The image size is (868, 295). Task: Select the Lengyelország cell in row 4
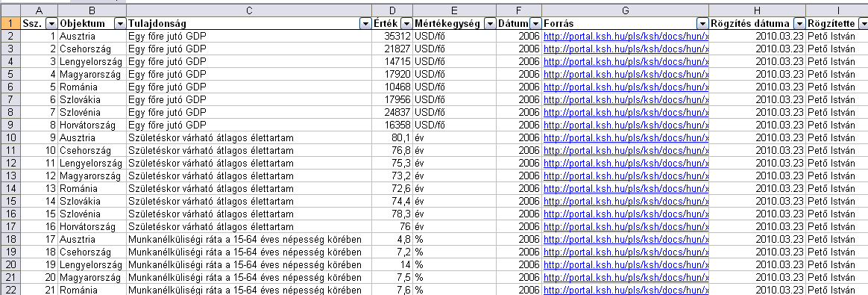[x=92, y=61]
